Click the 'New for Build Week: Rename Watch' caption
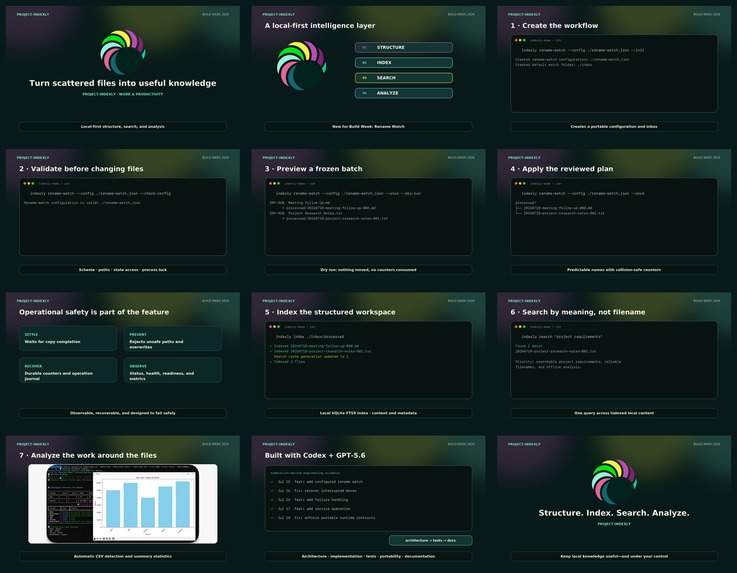This screenshot has height=573, width=737. click(x=368, y=126)
